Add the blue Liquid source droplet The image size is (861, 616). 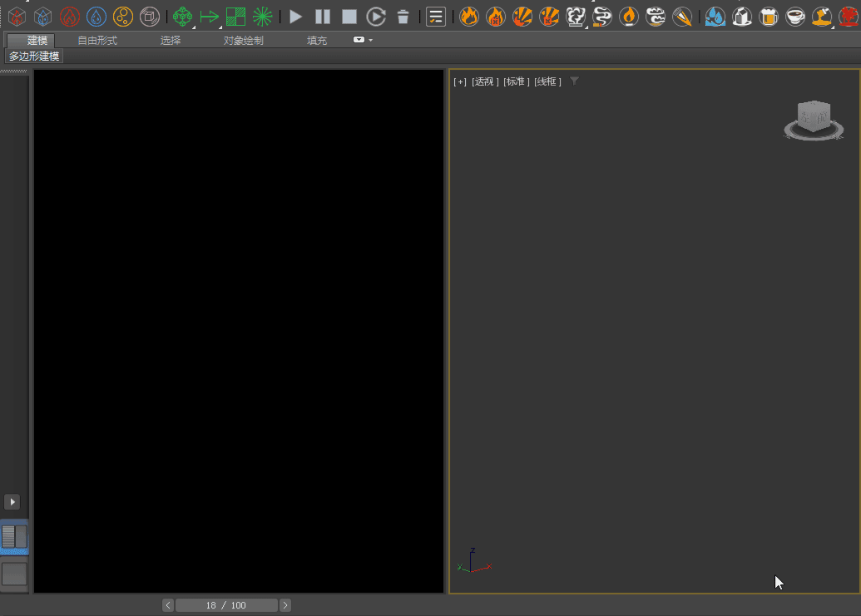(x=96, y=17)
